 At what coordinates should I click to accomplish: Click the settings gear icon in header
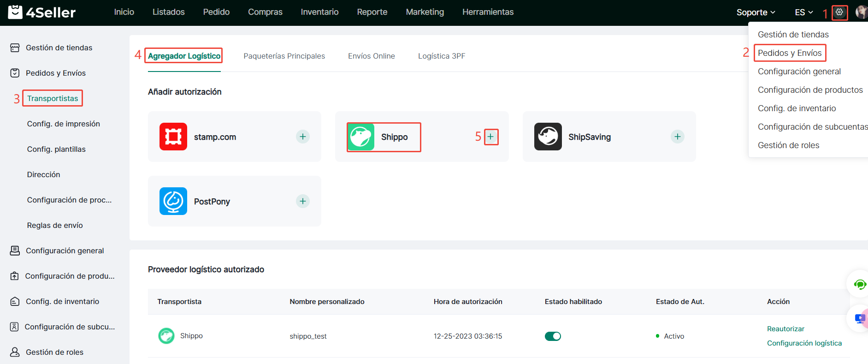(x=839, y=12)
